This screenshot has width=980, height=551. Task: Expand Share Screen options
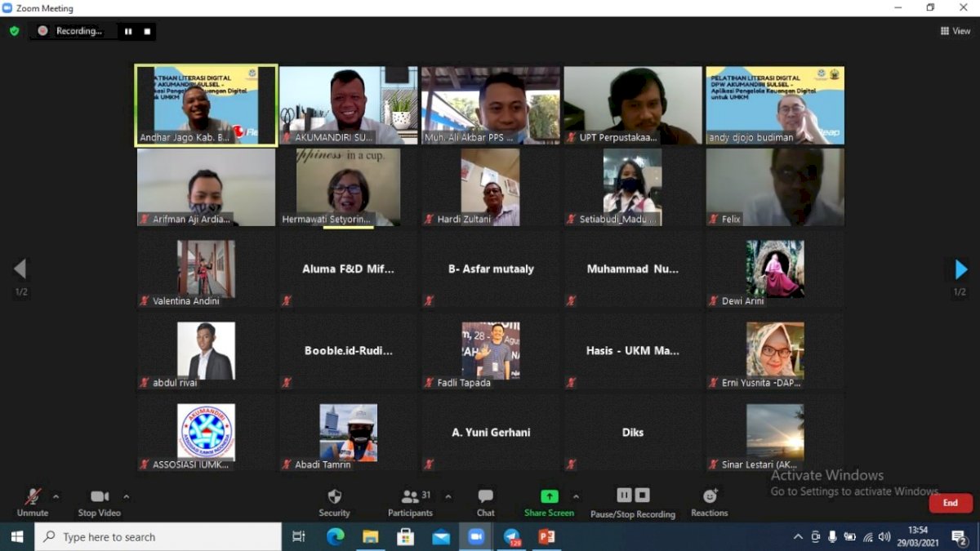click(x=577, y=495)
